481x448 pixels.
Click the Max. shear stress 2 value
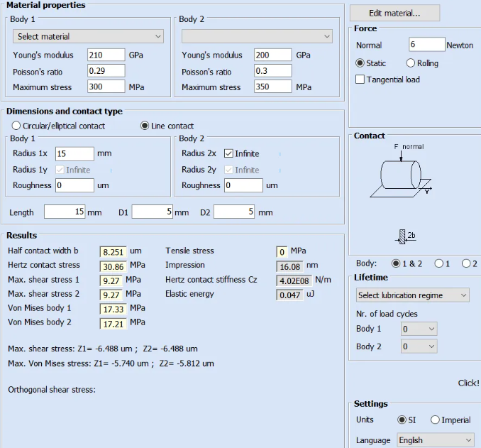coord(111,295)
